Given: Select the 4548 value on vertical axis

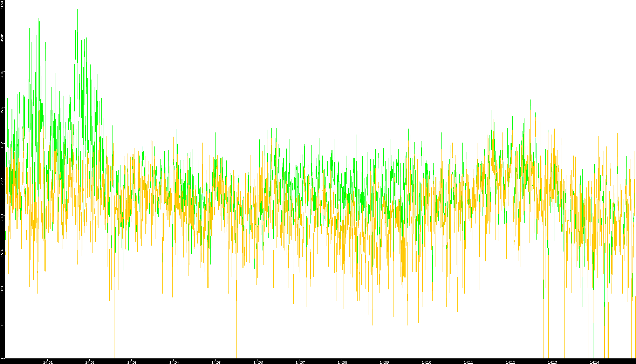Looking at the screenshot, I should 2,38.
